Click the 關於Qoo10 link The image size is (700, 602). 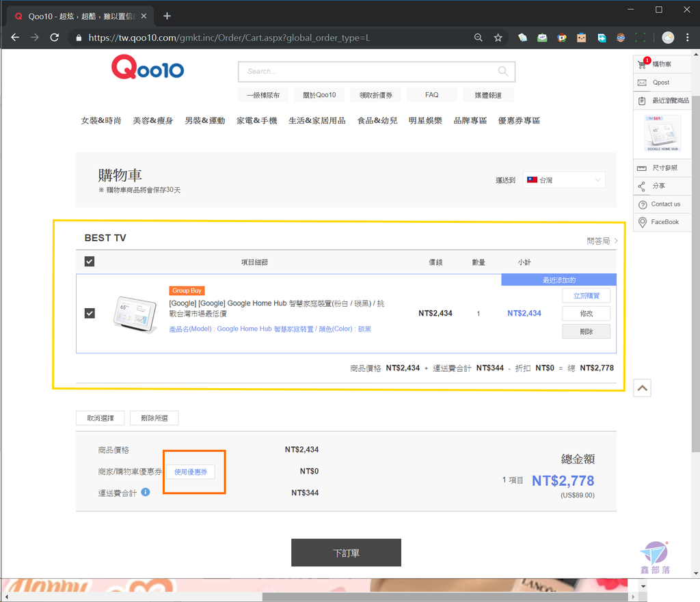(319, 95)
